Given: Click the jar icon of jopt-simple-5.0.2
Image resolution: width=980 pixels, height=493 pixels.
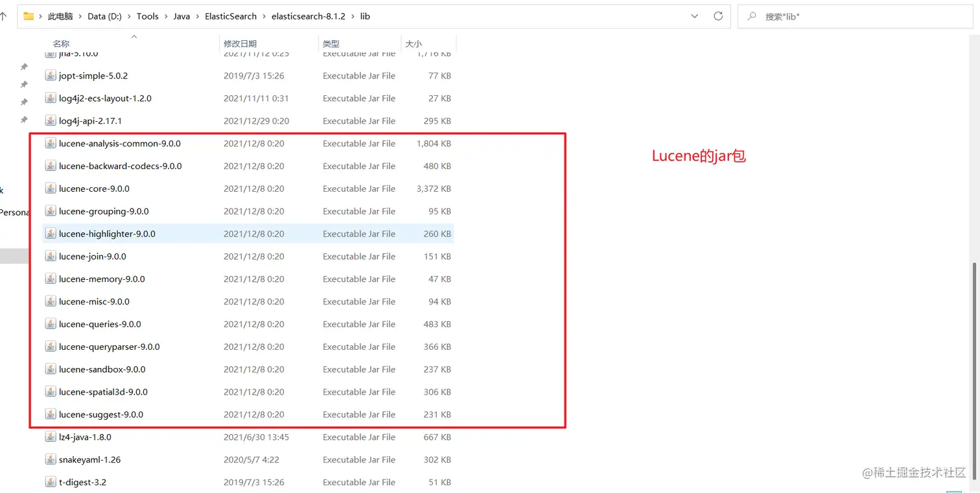Looking at the screenshot, I should 51,76.
